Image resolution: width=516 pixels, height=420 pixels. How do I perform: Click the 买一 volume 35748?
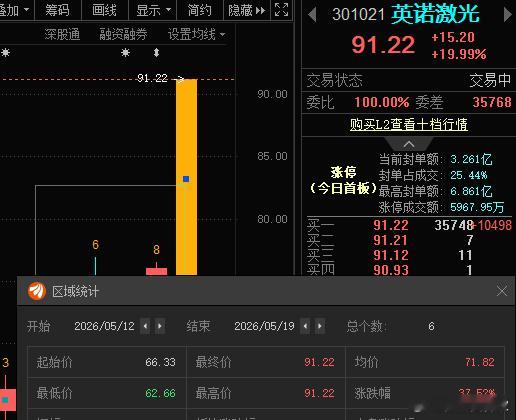tap(454, 225)
